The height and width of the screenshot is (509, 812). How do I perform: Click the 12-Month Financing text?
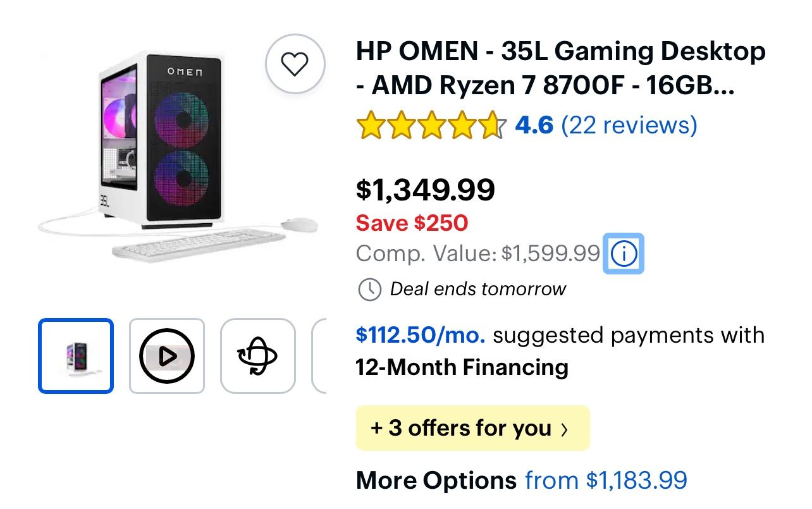point(462,367)
